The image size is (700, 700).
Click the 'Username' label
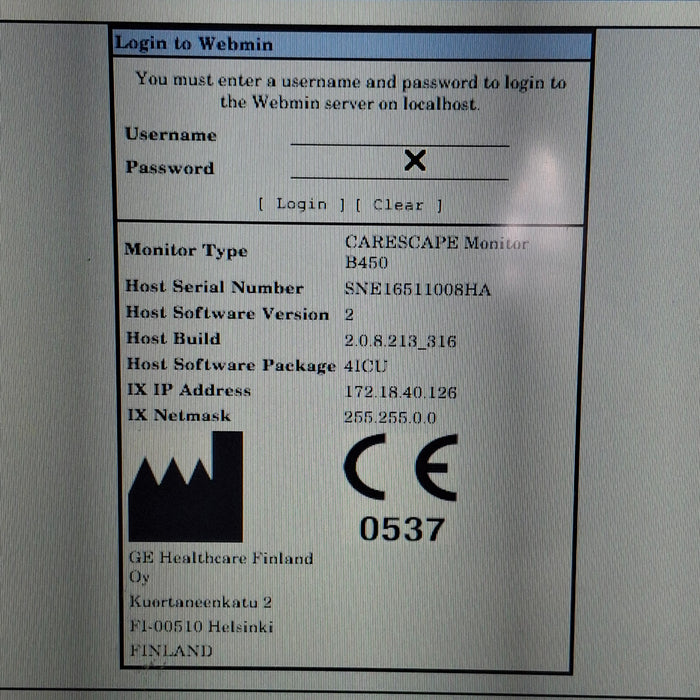click(x=171, y=134)
